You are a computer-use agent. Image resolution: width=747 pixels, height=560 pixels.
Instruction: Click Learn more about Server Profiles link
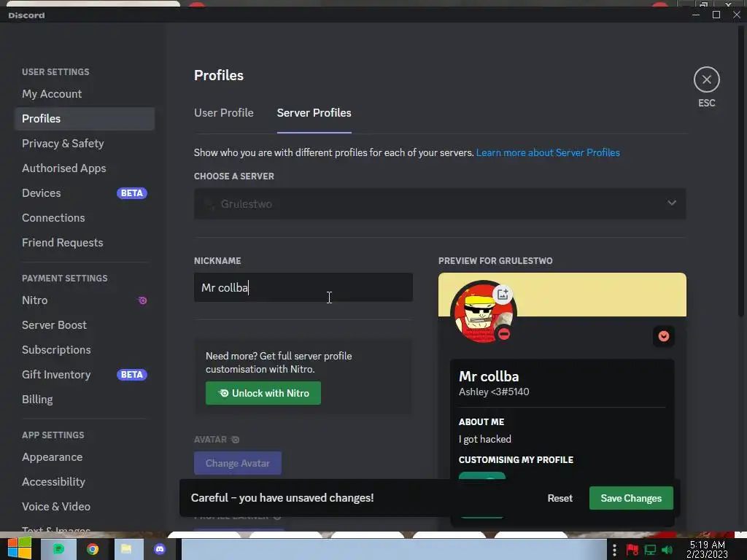pos(548,153)
